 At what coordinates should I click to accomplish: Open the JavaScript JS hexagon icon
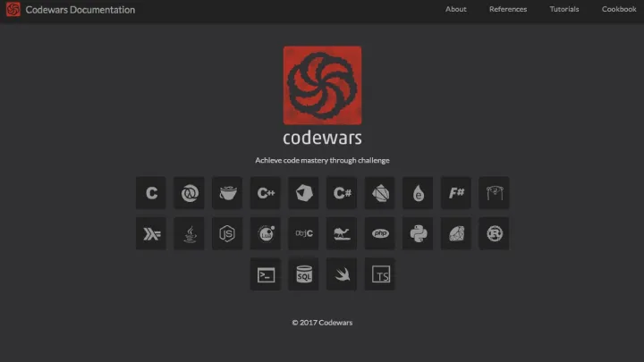pos(227,233)
